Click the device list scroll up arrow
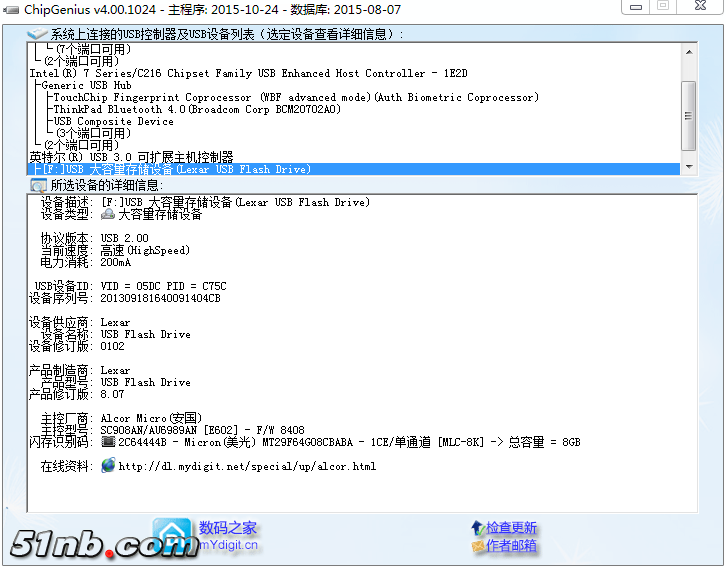Screen dimensions: 726x568 point(689,52)
